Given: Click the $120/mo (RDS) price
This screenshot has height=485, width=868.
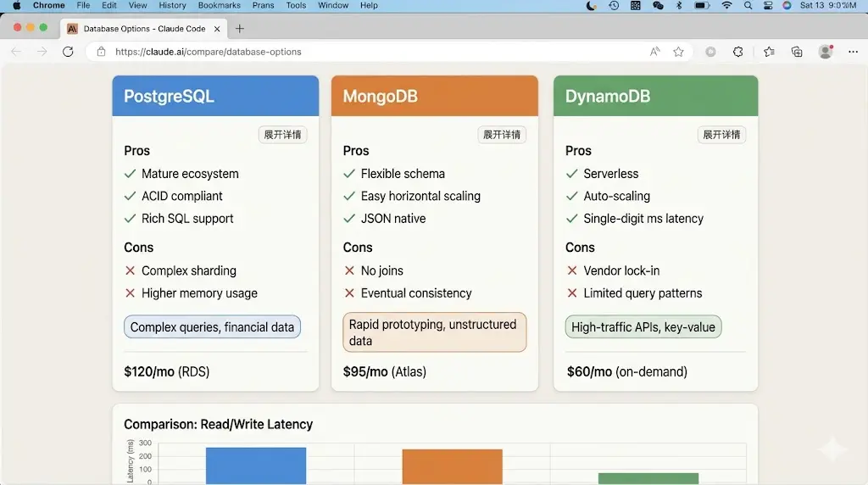Looking at the screenshot, I should [167, 371].
